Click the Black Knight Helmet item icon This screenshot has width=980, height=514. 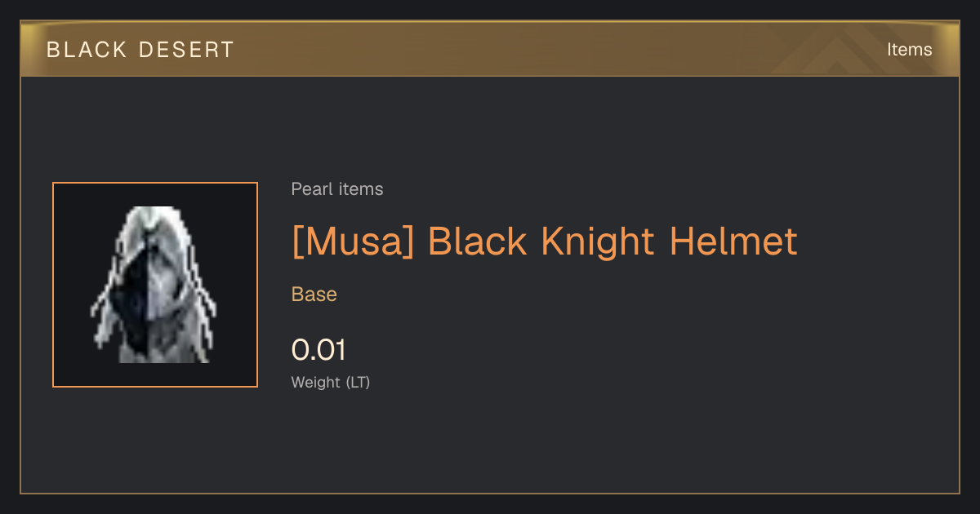click(155, 285)
